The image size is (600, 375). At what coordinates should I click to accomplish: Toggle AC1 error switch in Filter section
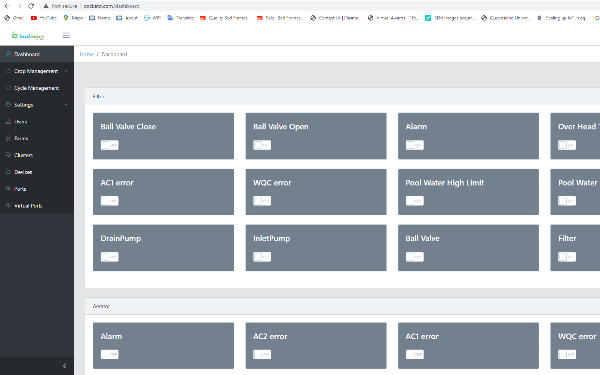tap(109, 201)
